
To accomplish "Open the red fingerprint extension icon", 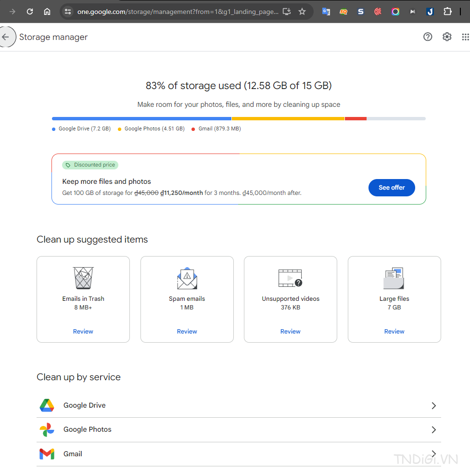I will pyautogui.click(x=378, y=12).
